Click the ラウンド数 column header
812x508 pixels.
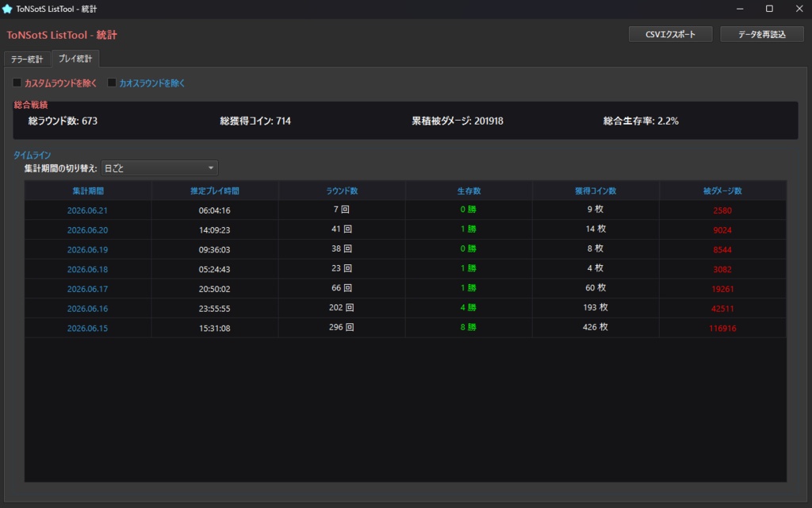(x=342, y=190)
